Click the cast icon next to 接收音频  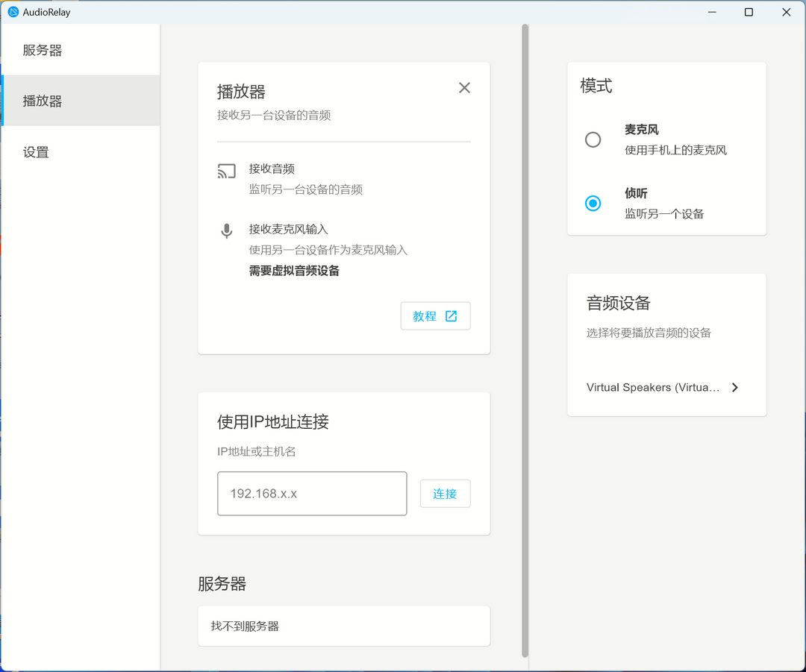point(226,171)
